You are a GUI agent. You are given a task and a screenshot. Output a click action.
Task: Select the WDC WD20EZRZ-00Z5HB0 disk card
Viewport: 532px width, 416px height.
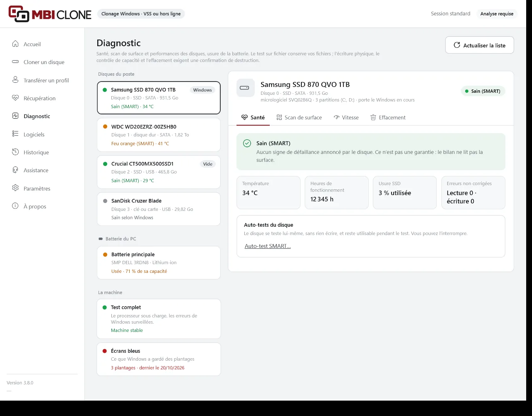[x=159, y=135]
